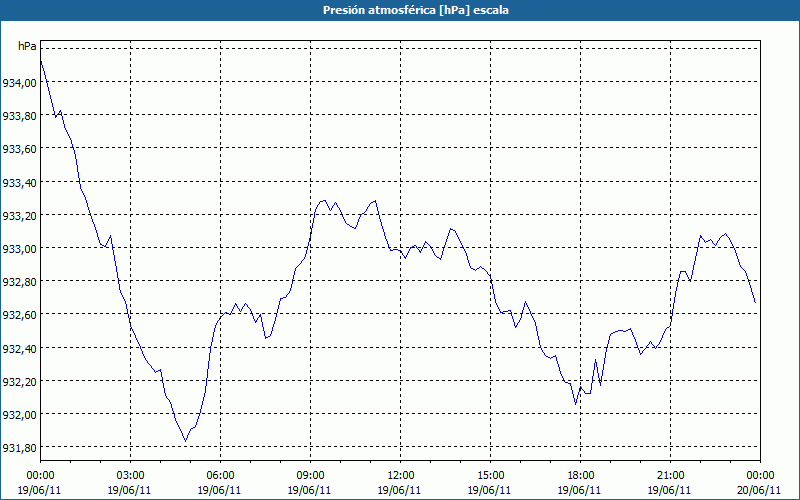Click the 03:00 time axis label

click(x=130, y=483)
